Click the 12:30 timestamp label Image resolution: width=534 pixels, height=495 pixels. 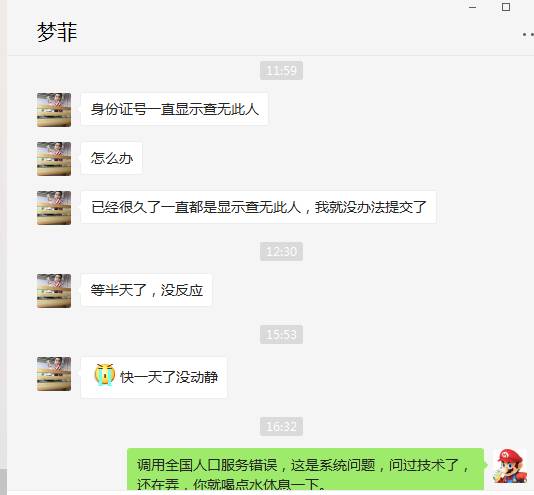tap(281, 251)
